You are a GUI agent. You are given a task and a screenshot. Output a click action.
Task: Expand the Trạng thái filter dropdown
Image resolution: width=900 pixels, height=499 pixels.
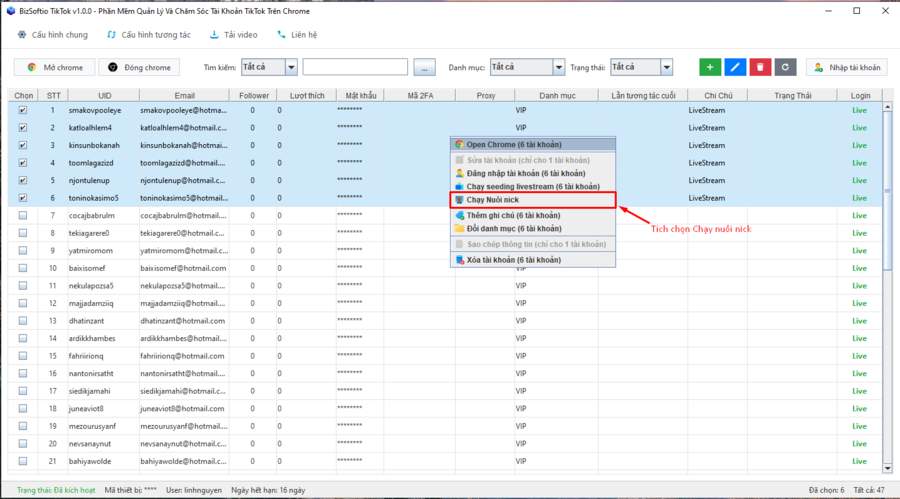click(666, 67)
